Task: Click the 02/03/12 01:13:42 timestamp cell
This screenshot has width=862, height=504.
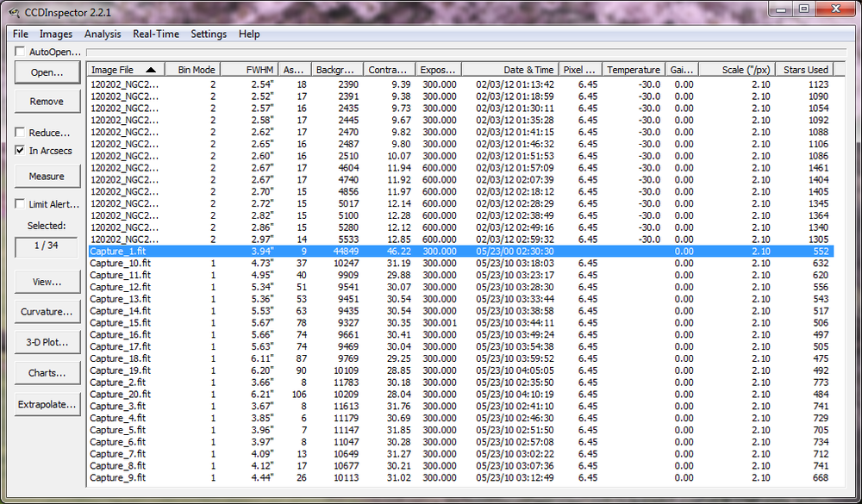Action: coord(515,84)
